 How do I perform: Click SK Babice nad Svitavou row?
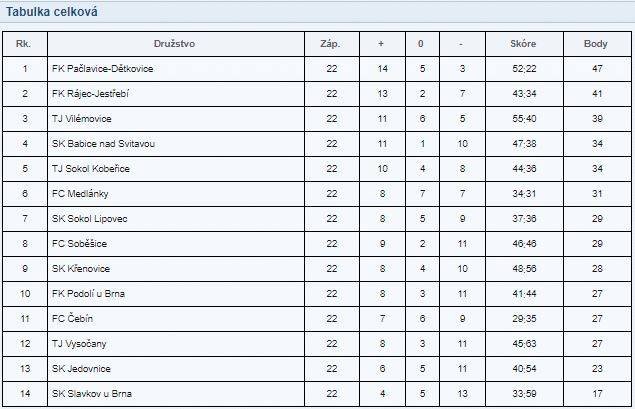point(317,144)
